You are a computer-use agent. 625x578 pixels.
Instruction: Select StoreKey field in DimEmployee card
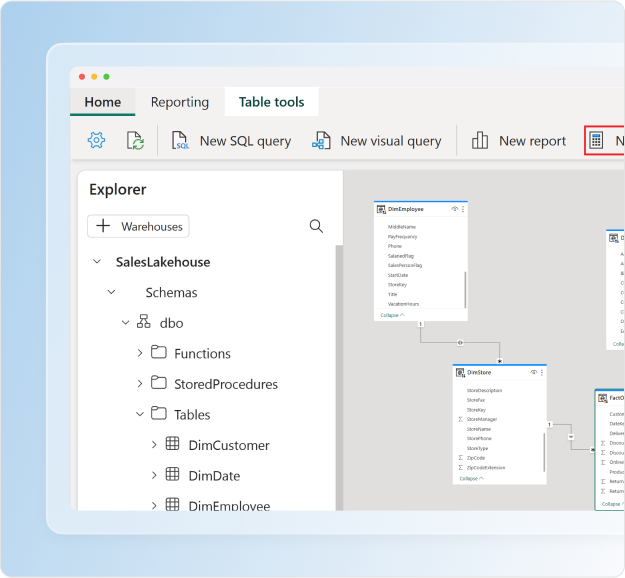(397, 285)
